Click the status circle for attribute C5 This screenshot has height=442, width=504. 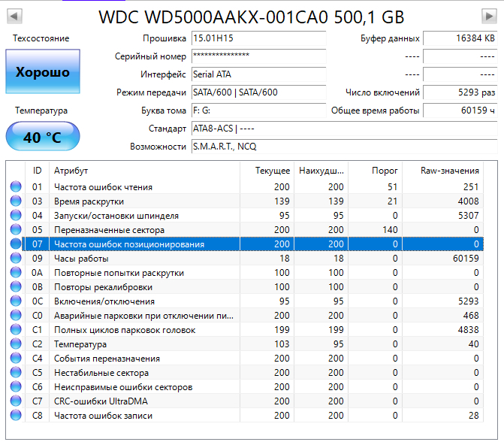16,372
